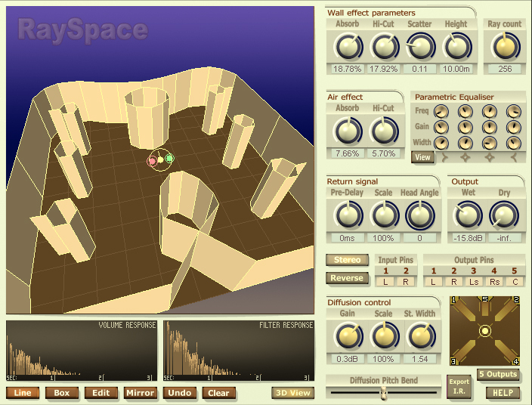Open output pin 2 R assignment
Screen dimensions: 532x405
tap(453, 282)
